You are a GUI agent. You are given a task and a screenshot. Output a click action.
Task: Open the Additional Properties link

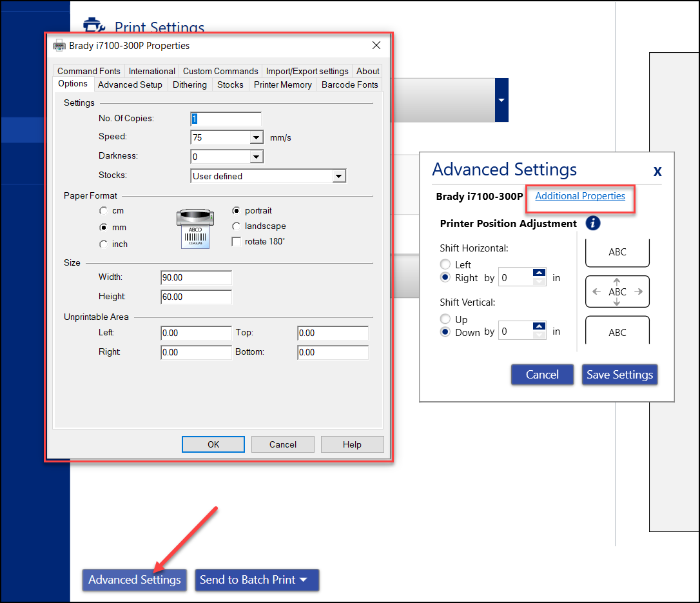580,196
